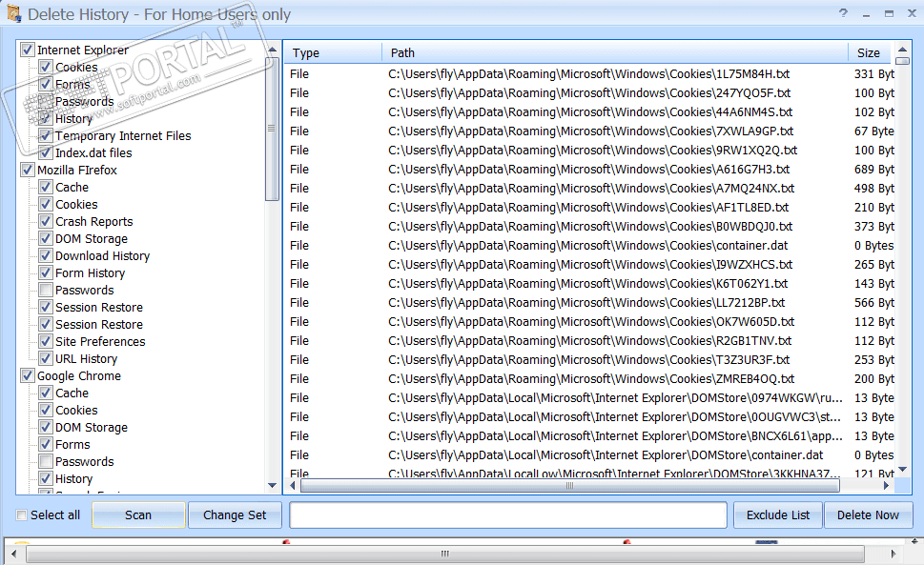Click the results list scroll down arrow
This screenshot has width=924, height=565.
[x=902, y=470]
